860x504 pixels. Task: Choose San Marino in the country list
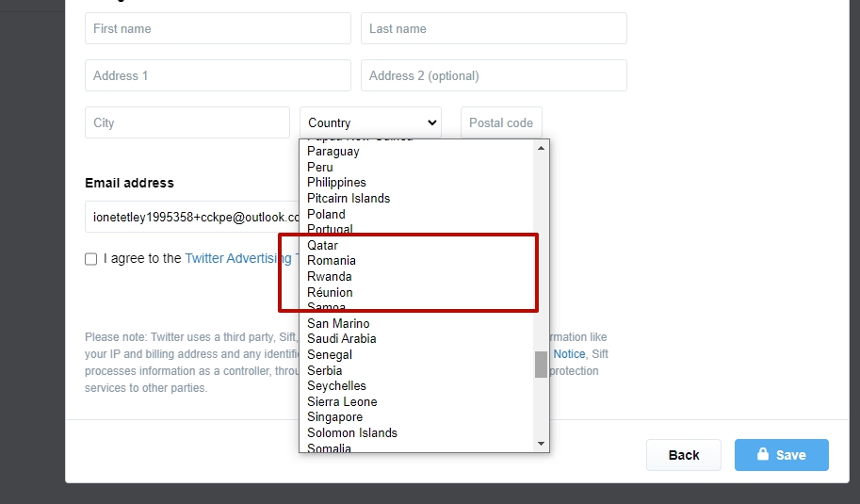click(x=417, y=323)
